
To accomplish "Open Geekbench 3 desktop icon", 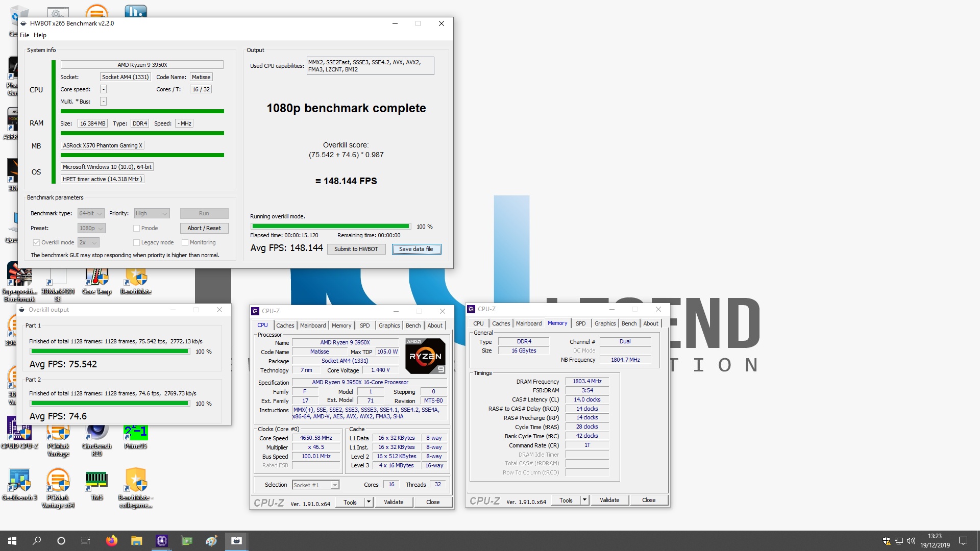I will pyautogui.click(x=19, y=485).
